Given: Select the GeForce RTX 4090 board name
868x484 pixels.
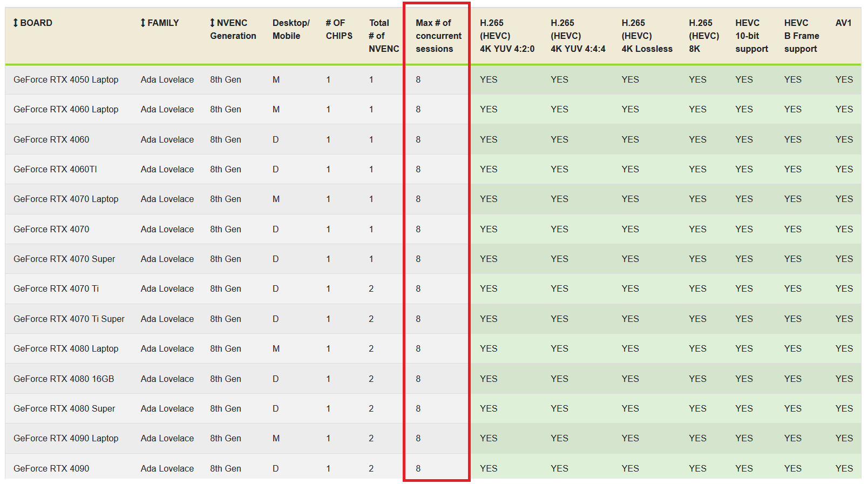Looking at the screenshot, I should (x=51, y=468).
